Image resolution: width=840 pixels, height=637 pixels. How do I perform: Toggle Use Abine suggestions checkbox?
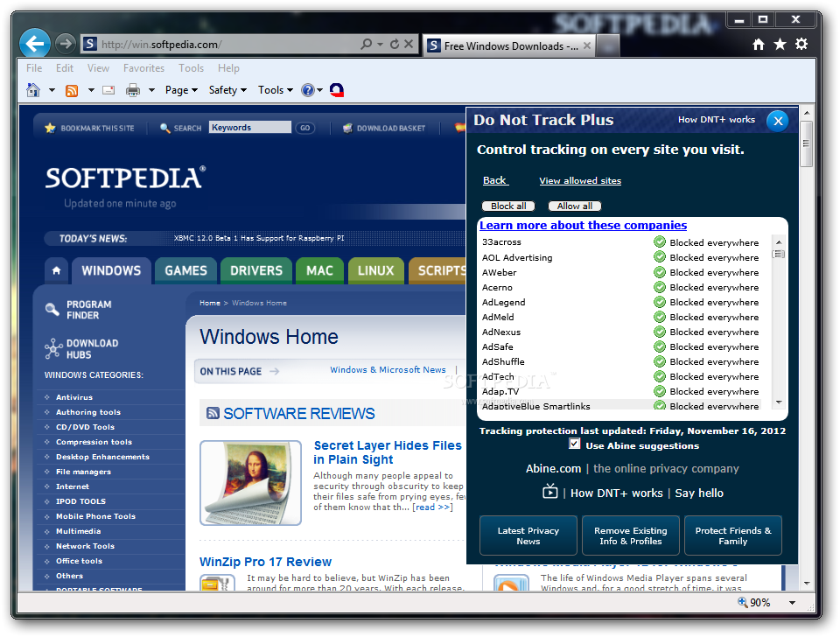[574, 444]
